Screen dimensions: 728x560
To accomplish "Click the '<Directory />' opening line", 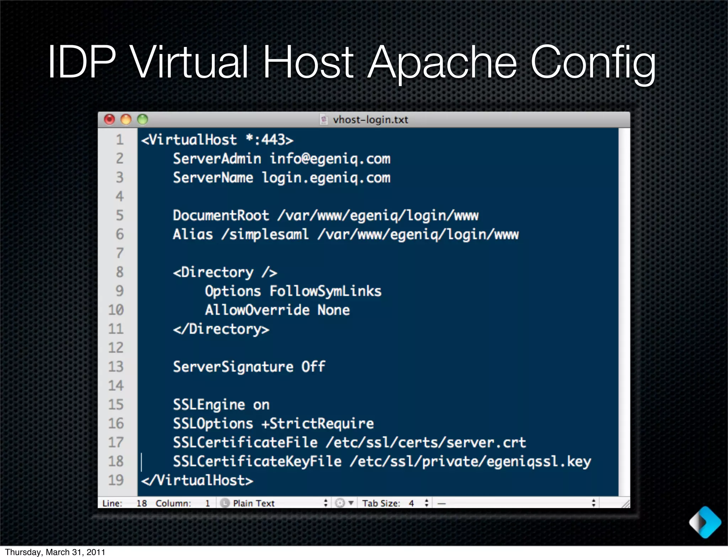I will 225,272.
